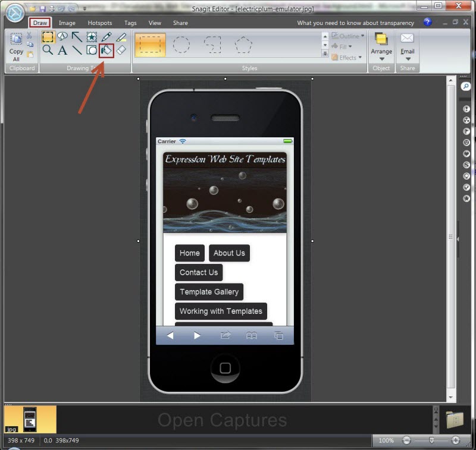
Task: Click the Save icon in quick access toolbar
Action: [x=42, y=9]
